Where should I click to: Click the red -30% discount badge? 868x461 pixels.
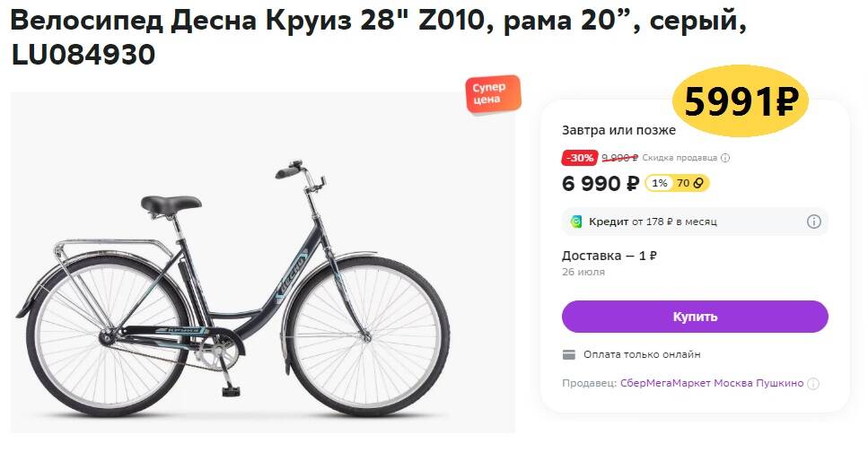pos(579,158)
